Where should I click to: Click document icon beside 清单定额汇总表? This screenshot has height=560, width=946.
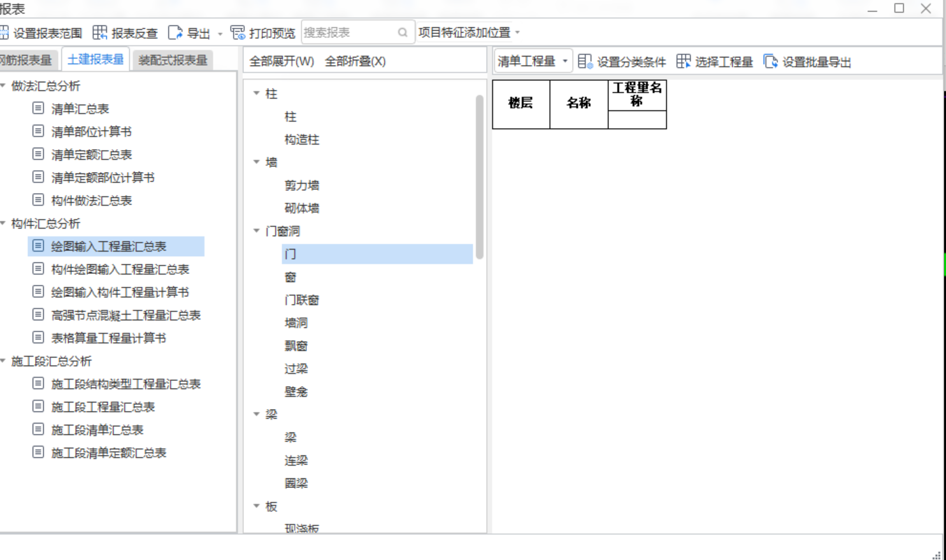[38, 154]
